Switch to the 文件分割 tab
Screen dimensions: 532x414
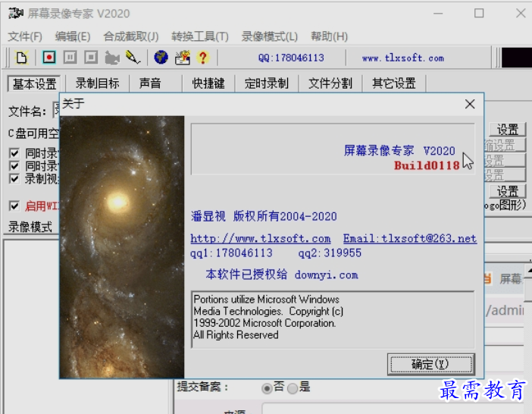point(330,83)
